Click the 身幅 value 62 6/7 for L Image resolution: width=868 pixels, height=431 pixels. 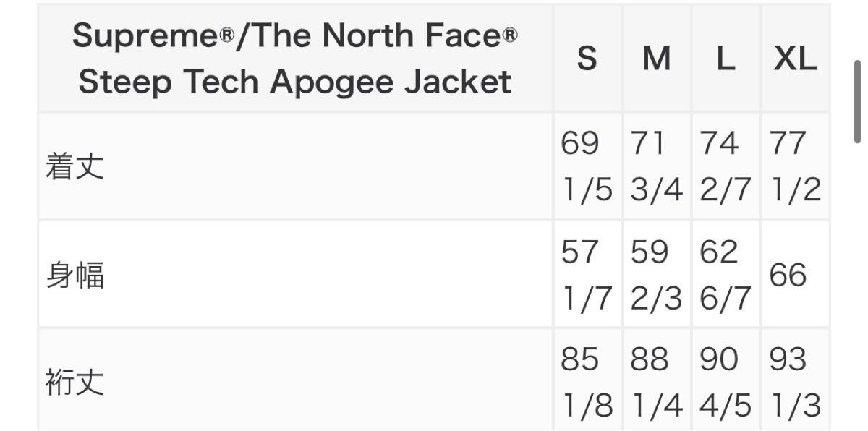coord(726,276)
